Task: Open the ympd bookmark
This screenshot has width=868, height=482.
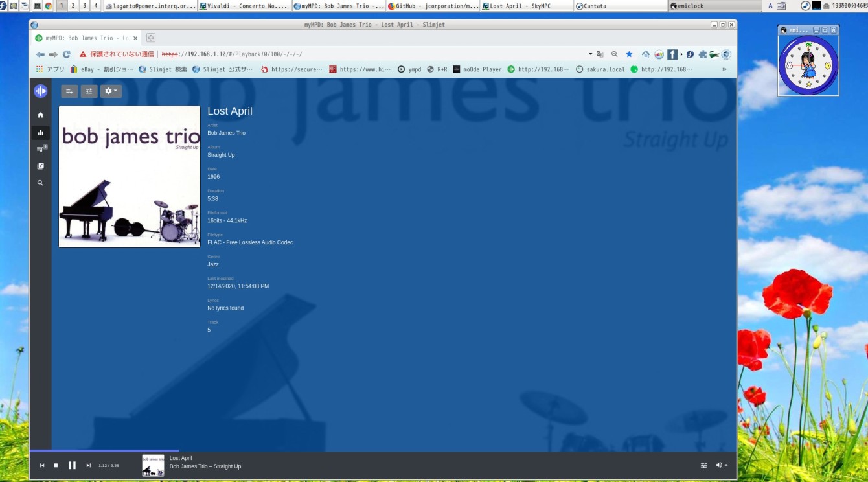Action: point(409,69)
